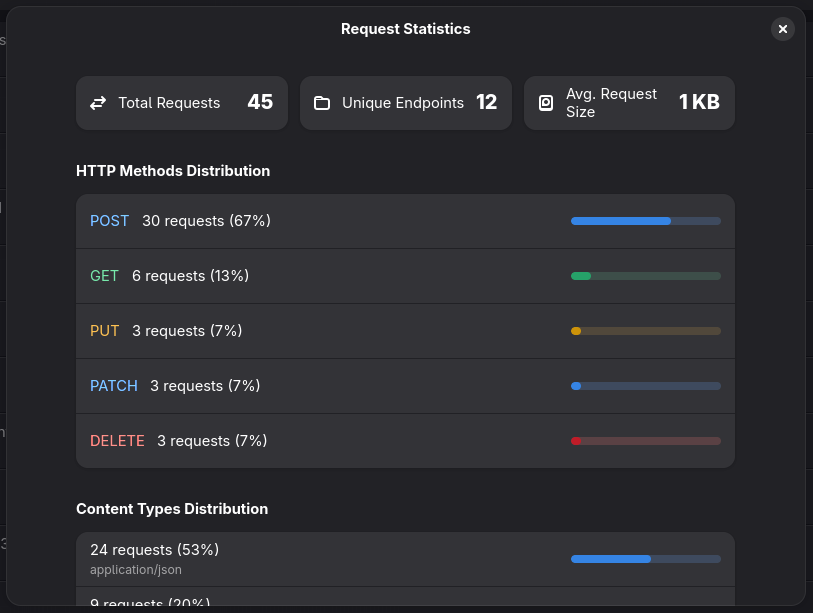Image resolution: width=813 pixels, height=613 pixels.
Task: Click the application/json progress bar
Action: [x=646, y=559]
